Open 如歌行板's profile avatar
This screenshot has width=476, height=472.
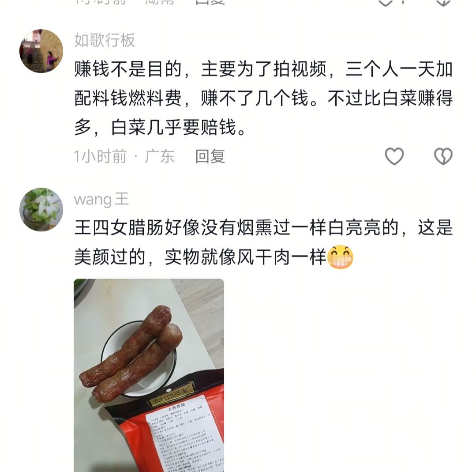coord(41,51)
